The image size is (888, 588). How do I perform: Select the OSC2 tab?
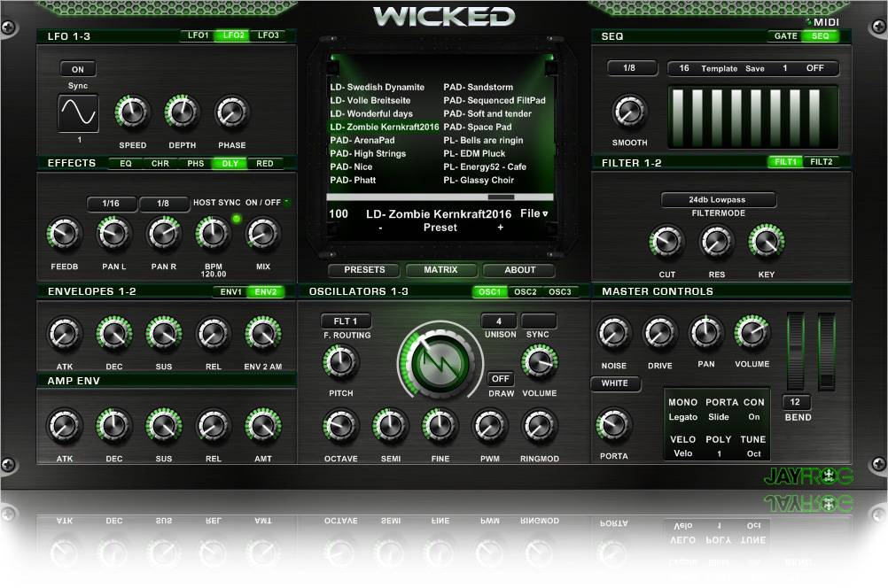pos(525,292)
